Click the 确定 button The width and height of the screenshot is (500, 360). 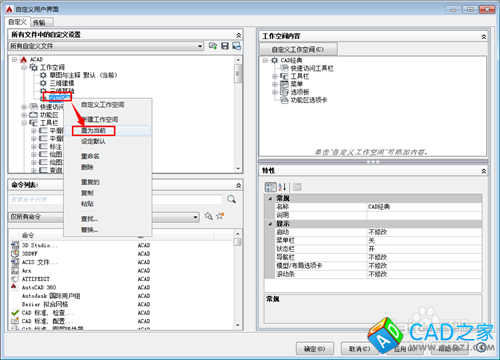coord(315,349)
